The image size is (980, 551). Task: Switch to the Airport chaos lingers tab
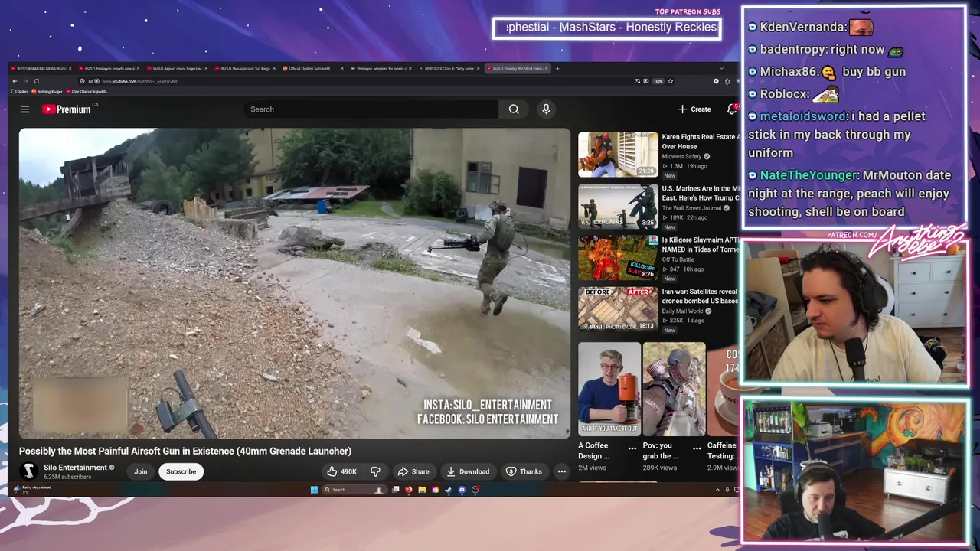(x=177, y=68)
